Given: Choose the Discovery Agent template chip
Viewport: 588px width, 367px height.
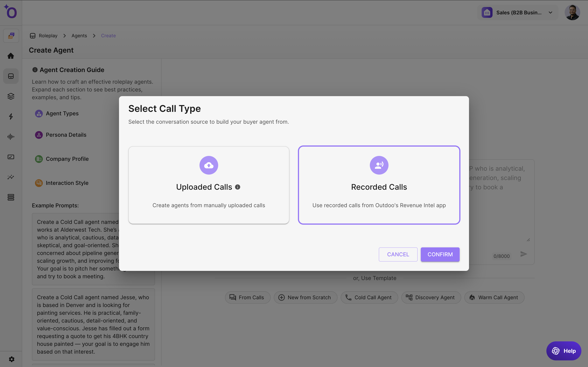Looking at the screenshot, I should (431, 297).
